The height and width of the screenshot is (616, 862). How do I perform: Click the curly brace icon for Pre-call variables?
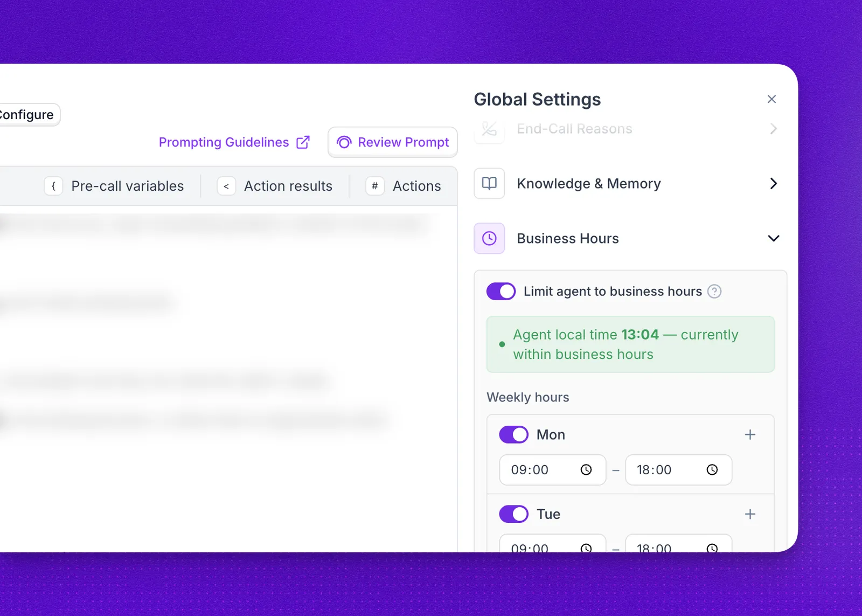53,186
